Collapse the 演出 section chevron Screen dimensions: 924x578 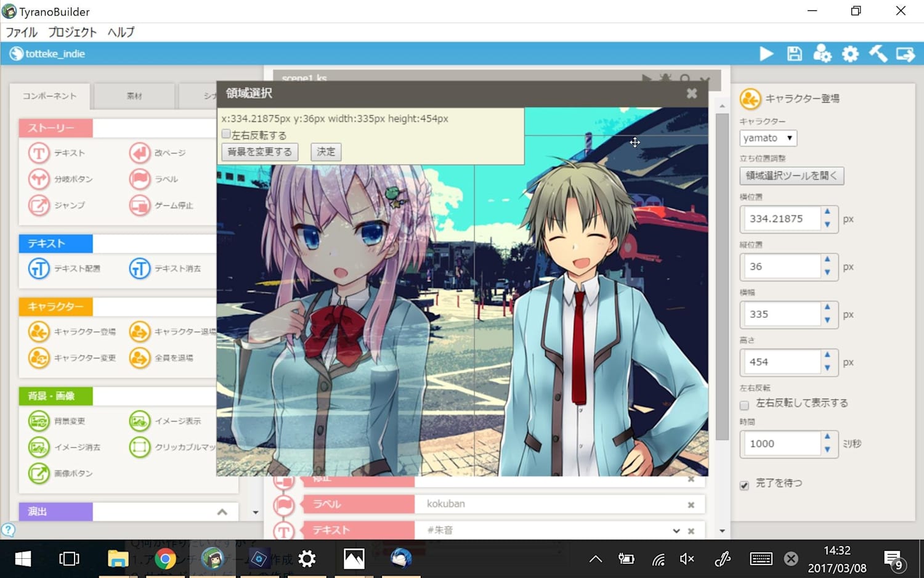click(222, 512)
